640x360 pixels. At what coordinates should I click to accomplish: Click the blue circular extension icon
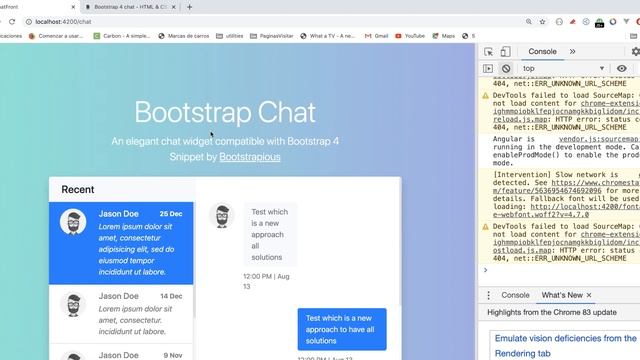[586, 22]
